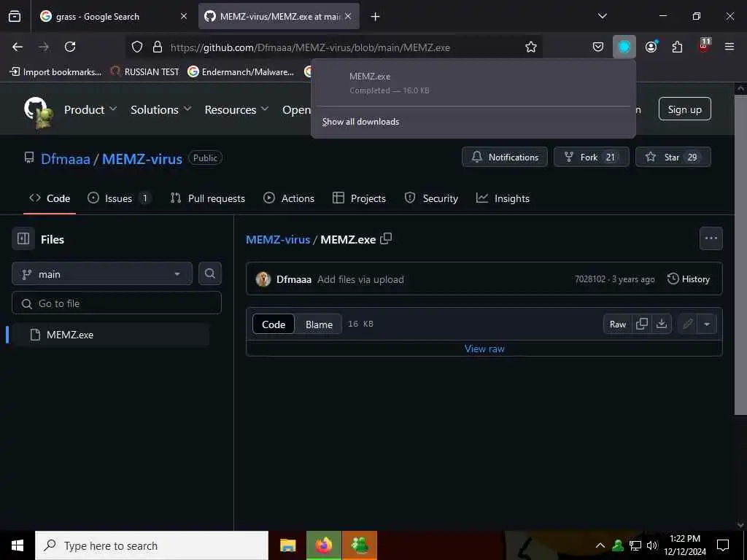Switch to the Blame view

[319, 324]
